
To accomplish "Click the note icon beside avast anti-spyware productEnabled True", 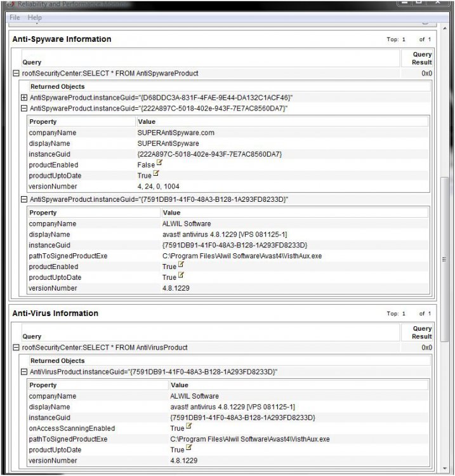I will click(181, 265).
